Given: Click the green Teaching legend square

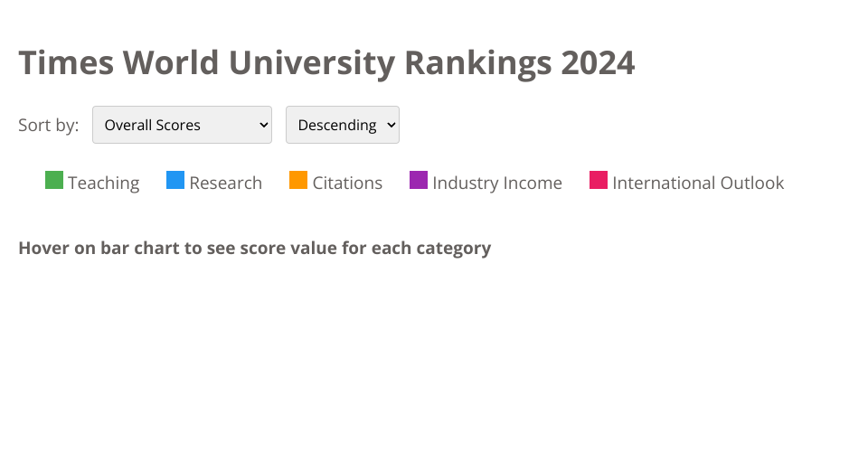Looking at the screenshot, I should pos(54,180).
